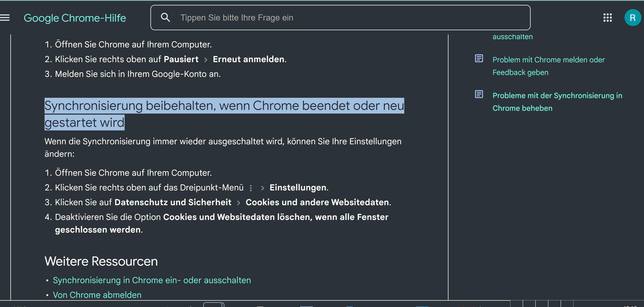Image resolution: width=644 pixels, height=307 pixels.
Task: Click article icon beside Problem mit Chrome melden
Action: 479,58
